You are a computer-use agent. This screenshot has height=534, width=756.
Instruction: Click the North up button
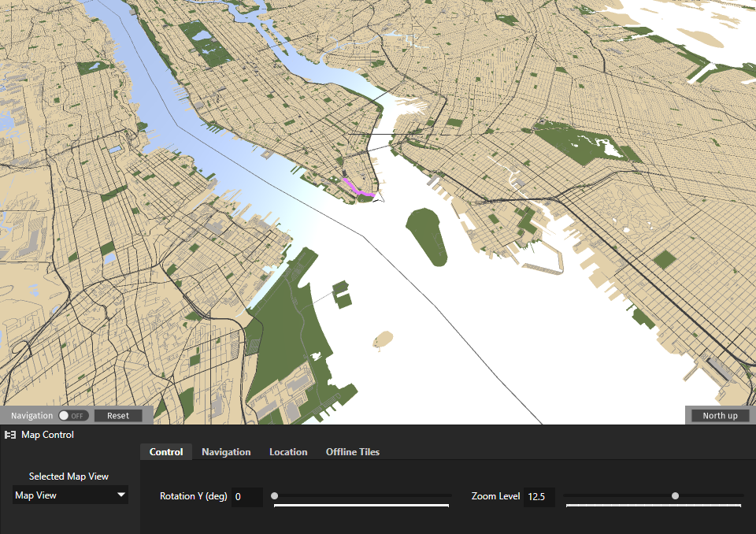[x=720, y=416]
